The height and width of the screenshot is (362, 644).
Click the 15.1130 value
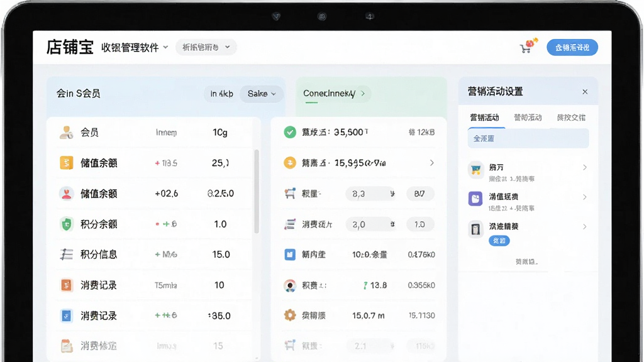422,315
